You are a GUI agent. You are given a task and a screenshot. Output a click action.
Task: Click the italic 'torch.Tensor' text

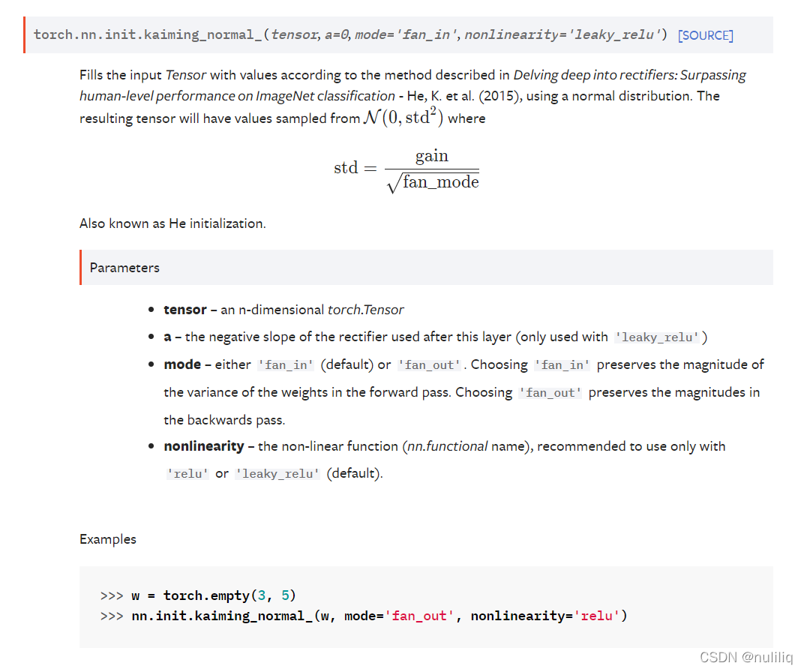pos(365,310)
